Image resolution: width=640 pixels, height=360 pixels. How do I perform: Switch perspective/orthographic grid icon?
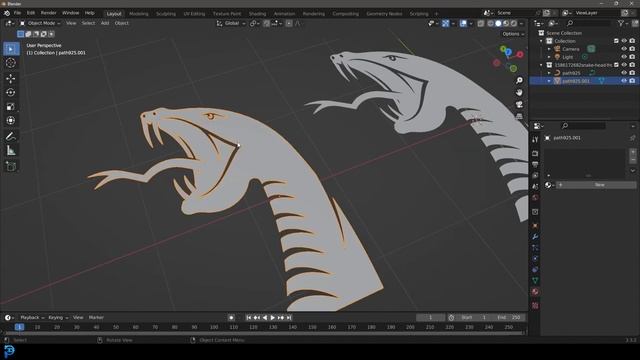(x=519, y=117)
